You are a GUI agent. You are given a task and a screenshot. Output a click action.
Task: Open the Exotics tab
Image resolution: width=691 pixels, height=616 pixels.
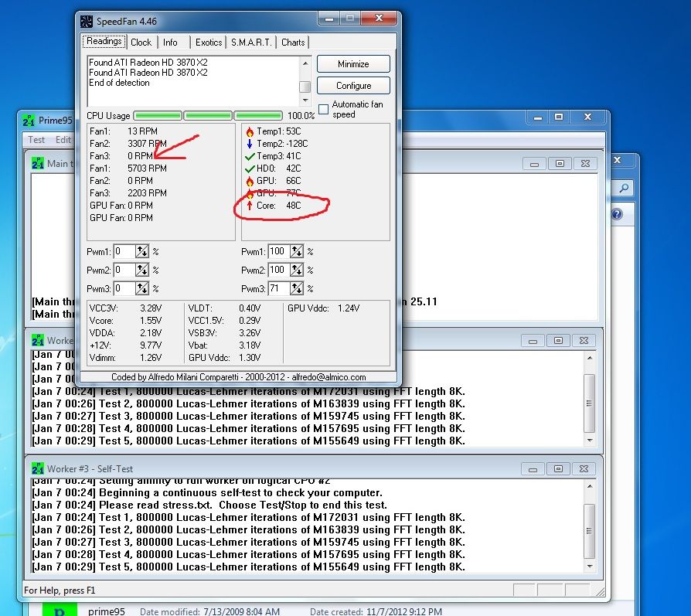point(209,43)
